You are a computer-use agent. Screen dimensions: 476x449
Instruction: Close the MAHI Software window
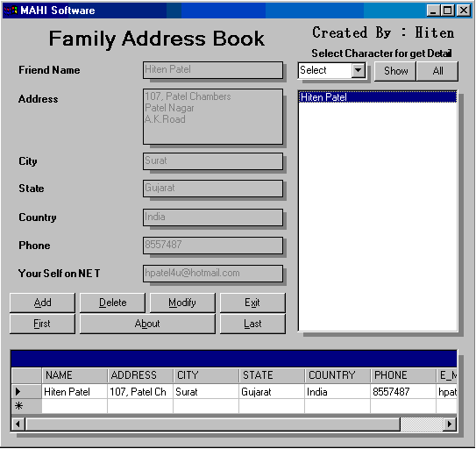click(x=464, y=11)
